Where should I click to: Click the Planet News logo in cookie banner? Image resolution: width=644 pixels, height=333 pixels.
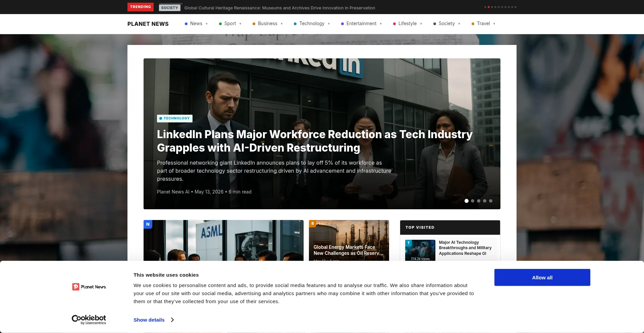click(x=89, y=287)
